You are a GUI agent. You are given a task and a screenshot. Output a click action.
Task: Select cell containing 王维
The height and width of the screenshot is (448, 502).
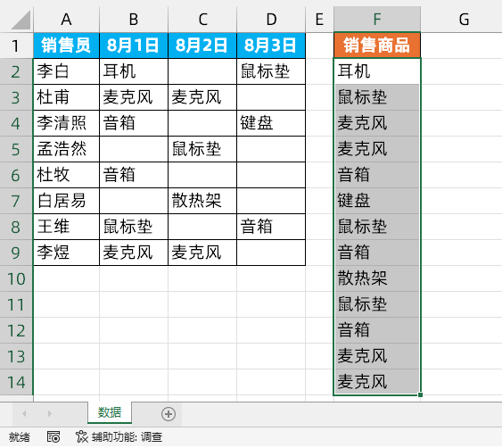66,227
